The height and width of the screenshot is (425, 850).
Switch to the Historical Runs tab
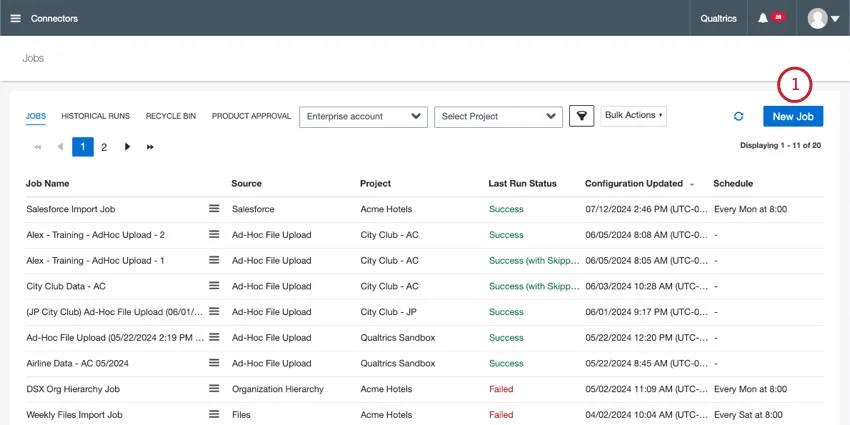click(95, 116)
